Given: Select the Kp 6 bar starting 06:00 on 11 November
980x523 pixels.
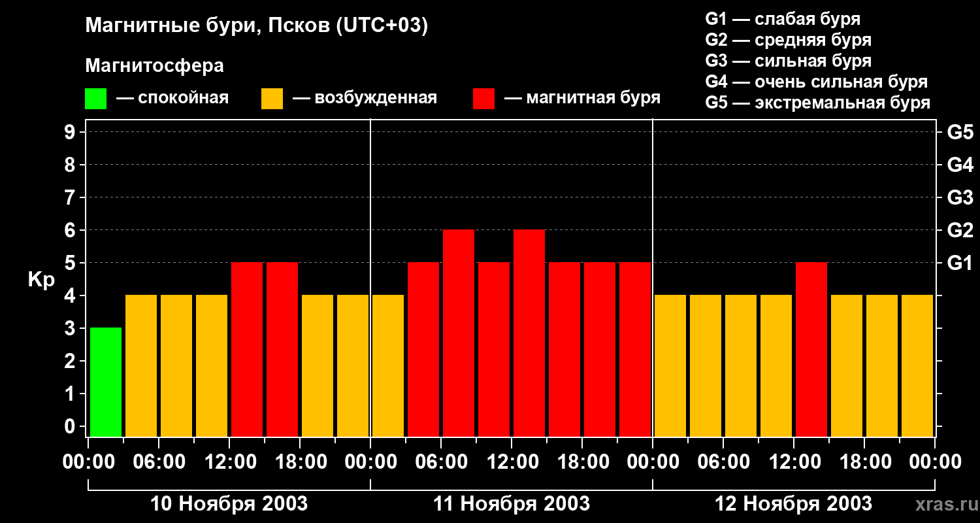Looking at the screenshot, I should [x=459, y=333].
